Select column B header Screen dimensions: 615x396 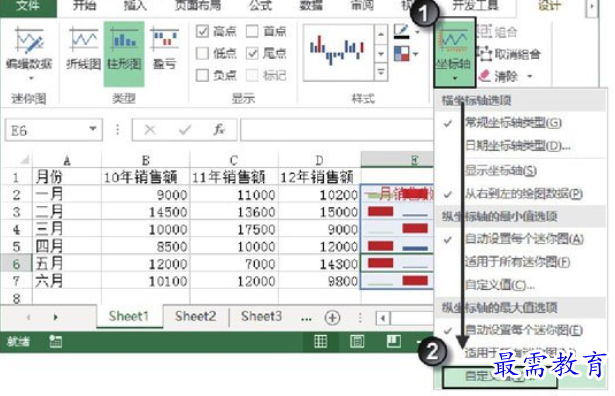146,160
